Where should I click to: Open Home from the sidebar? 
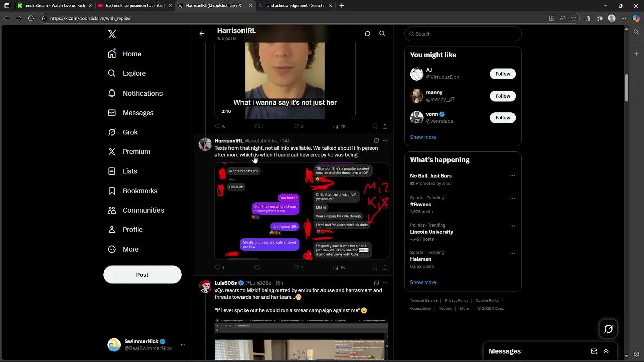125,54
